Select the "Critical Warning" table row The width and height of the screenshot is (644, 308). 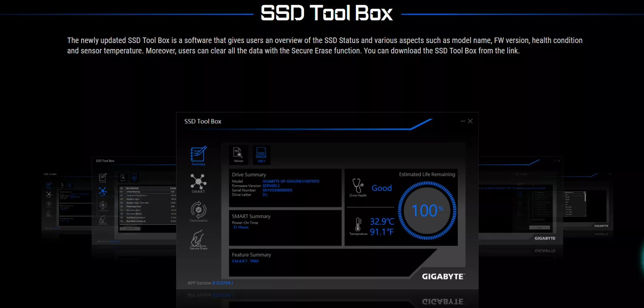[148, 192]
